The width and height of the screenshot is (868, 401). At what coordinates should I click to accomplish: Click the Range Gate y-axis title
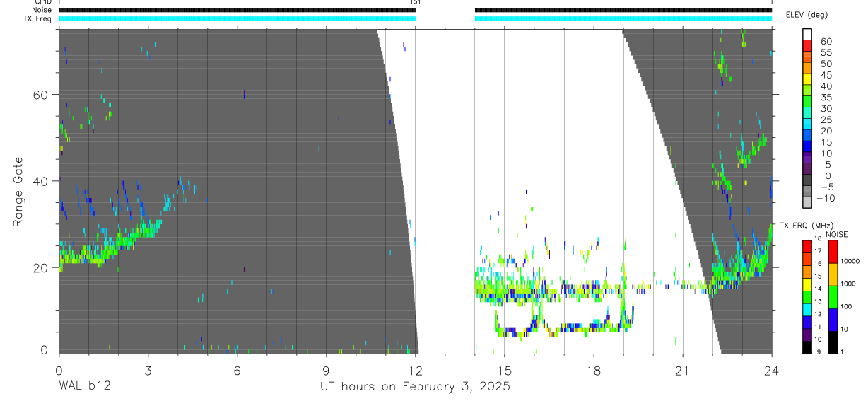(18, 192)
